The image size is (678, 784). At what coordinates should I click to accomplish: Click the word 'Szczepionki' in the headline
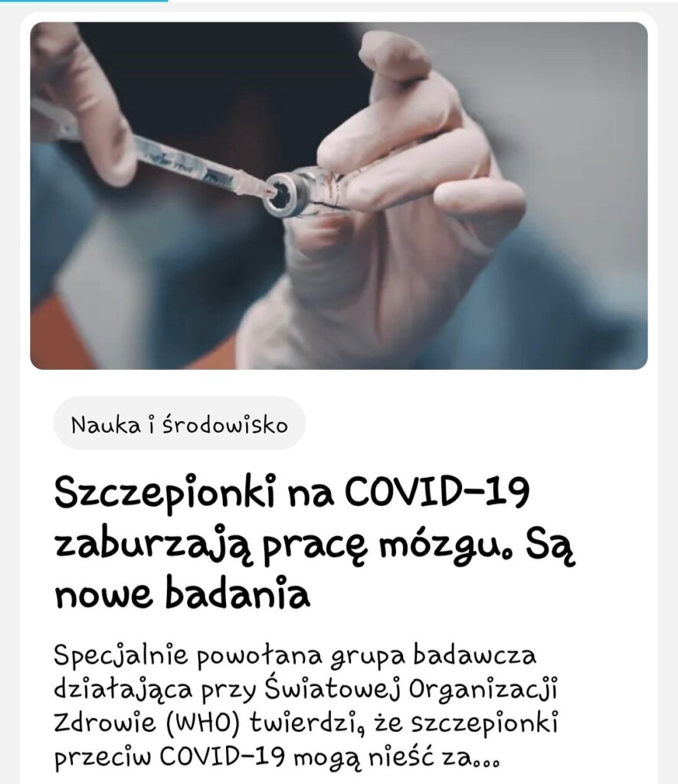point(165,492)
